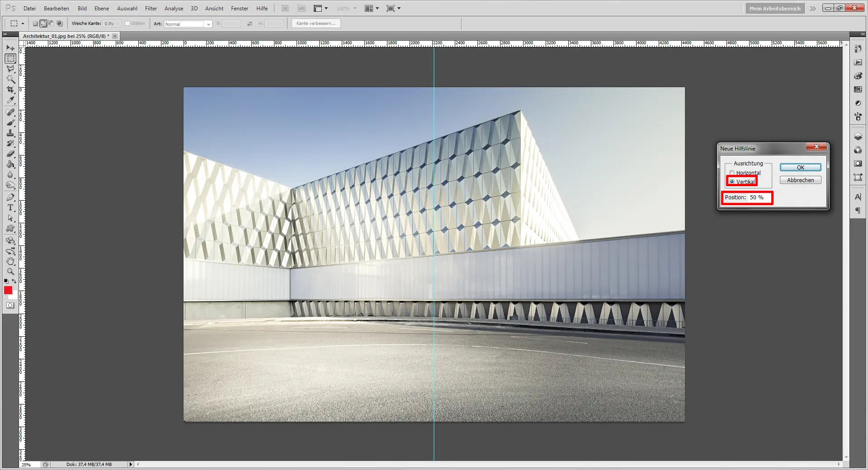Viewport: 868px width, 470px height.
Task: Toggle the Glätten checkbox
Action: (x=127, y=23)
